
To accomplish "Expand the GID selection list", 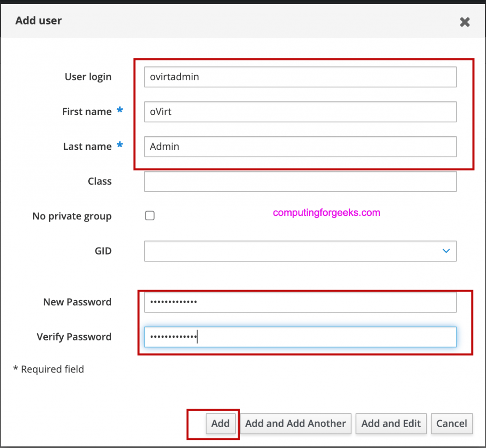I will (x=446, y=251).
